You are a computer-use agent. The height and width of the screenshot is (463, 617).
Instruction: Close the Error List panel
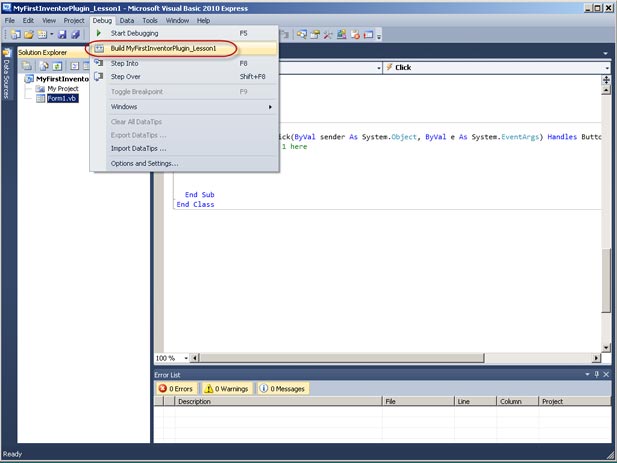(x=608, y=374)
